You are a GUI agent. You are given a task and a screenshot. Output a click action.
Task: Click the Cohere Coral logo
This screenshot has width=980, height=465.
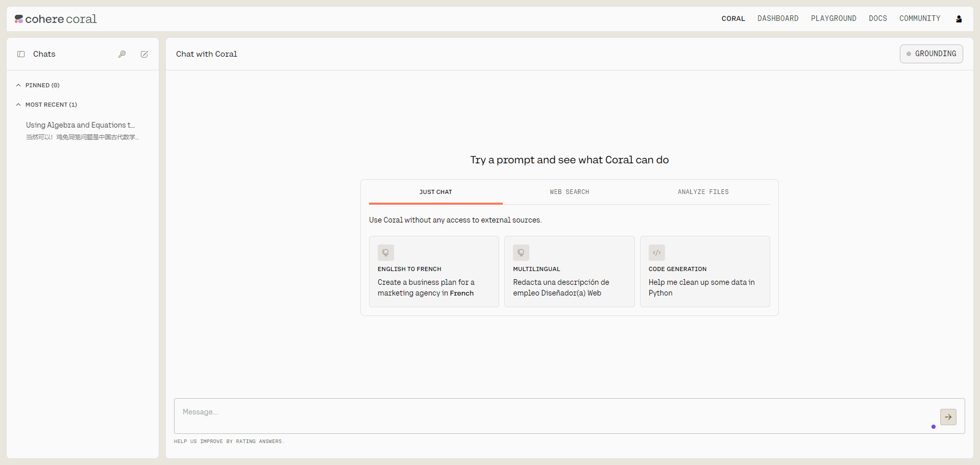(x=55, y=19)
